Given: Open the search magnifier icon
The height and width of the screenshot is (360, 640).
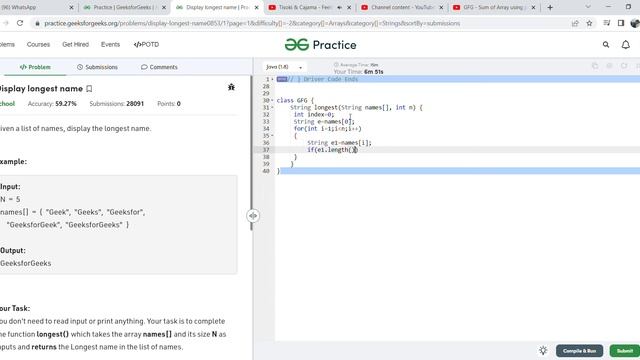Looking at the screenshot, I should 606,44.
